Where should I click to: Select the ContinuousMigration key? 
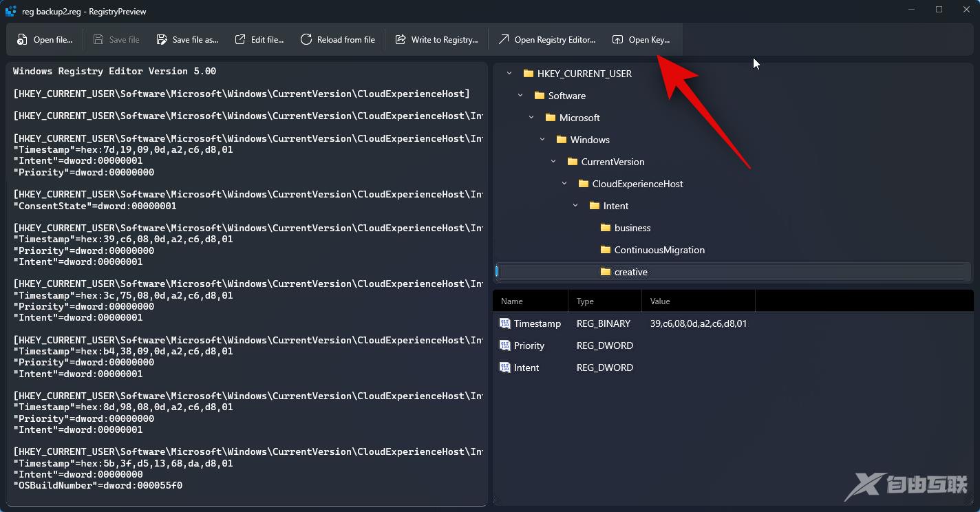click(659, 250)
